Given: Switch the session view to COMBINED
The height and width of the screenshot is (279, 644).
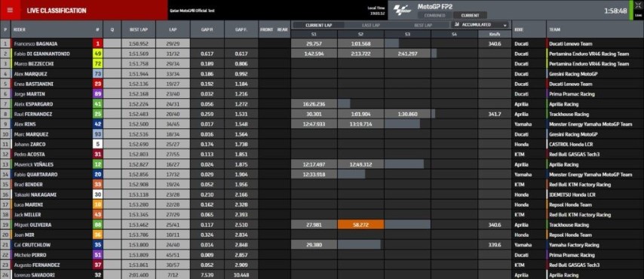Looking at the screenshot, I should (x=434, y=15).
